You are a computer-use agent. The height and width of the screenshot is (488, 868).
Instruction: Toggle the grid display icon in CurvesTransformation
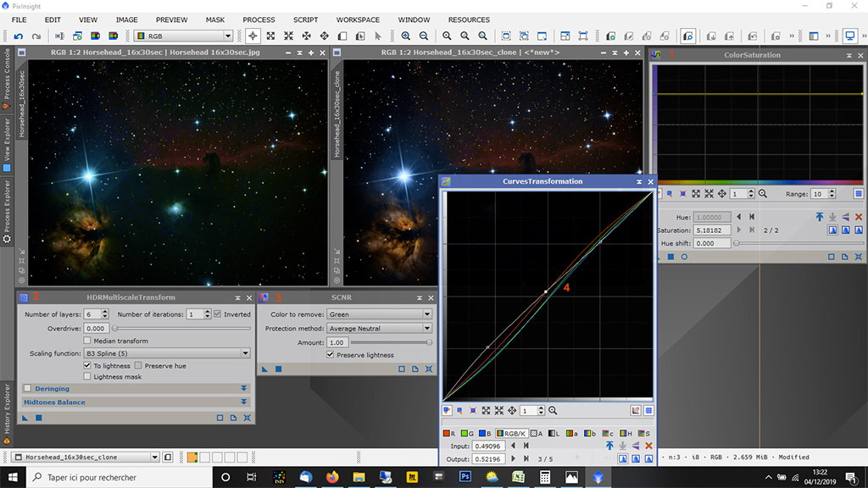click(x=648, y=410)
